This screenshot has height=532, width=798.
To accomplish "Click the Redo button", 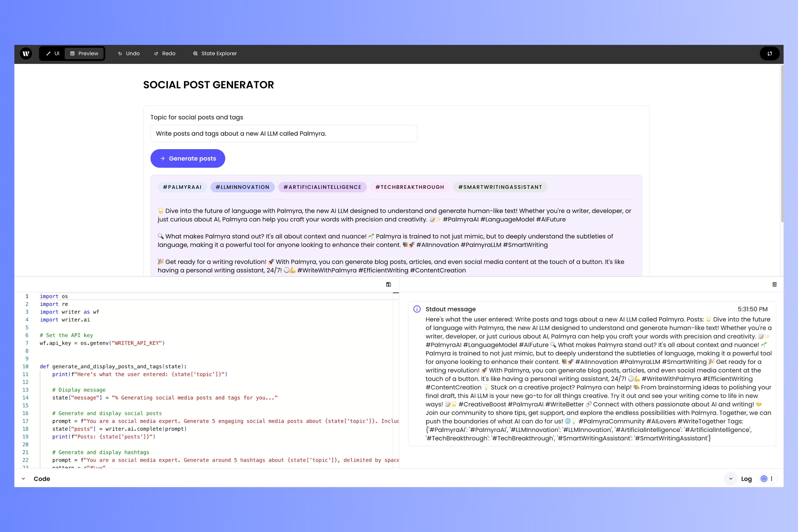I will tap(165, 54).
